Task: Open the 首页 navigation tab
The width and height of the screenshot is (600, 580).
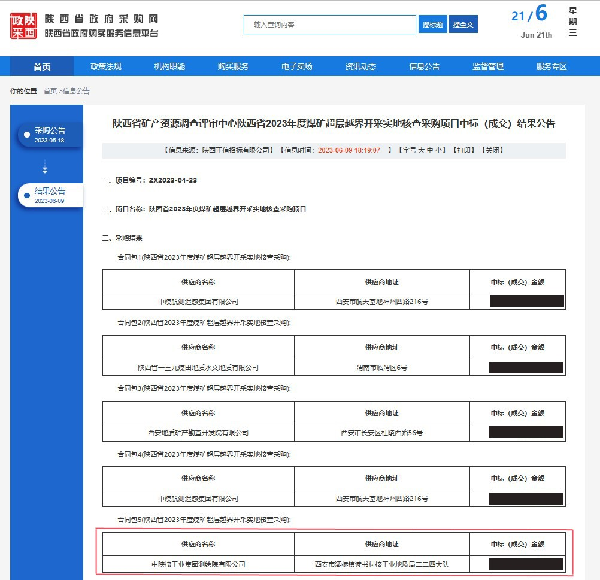Action: [42, 66]
